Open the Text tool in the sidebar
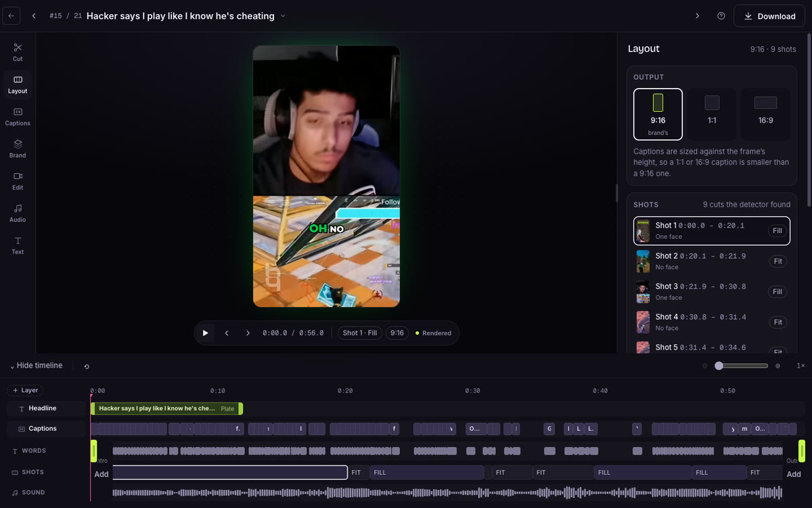This screenshot has height=508, width=812. (x=18, y=245)
